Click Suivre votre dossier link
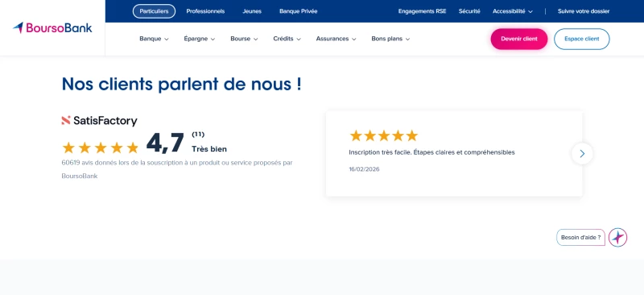Screen dimensions: 644x295 [x=584, y=11]
